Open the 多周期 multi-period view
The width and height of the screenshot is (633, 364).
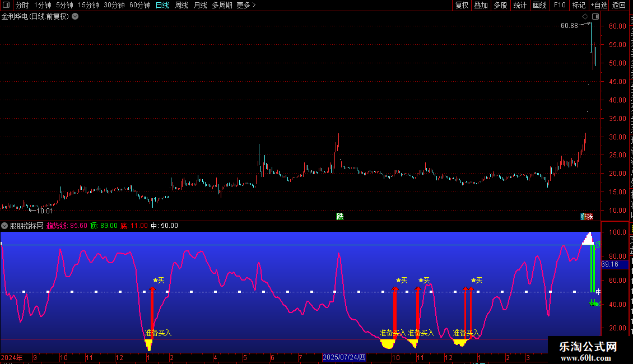coord(222,5)
